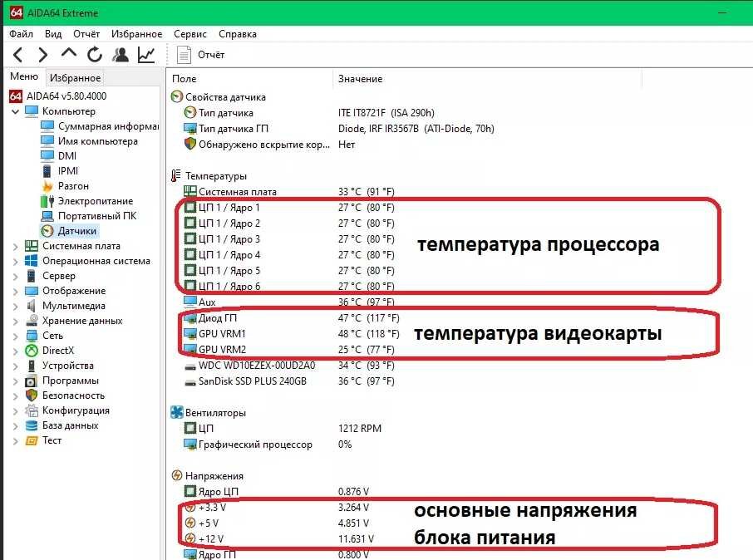The image size is (753, 560).
Task: Select Суммарная информация in the tree
Action: 108,125
